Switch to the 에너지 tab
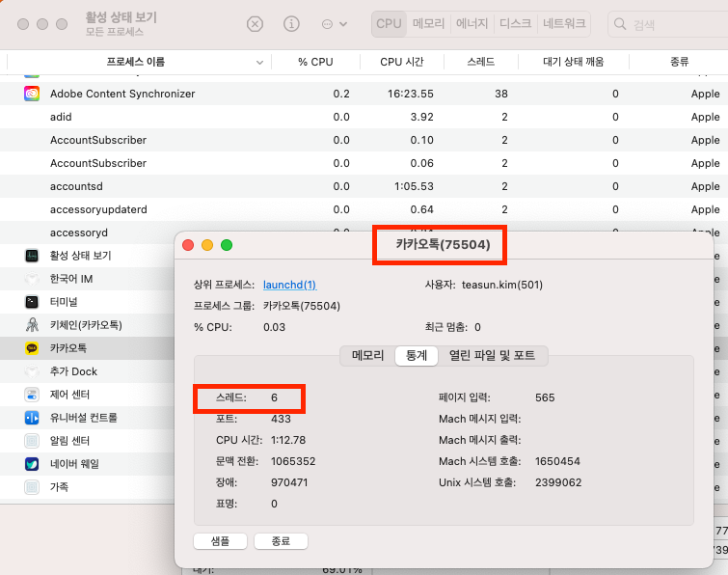 [472, 24]
